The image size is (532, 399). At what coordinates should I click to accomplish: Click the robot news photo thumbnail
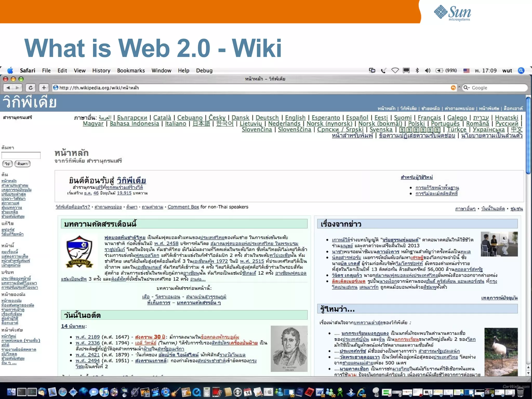(499, 244)
